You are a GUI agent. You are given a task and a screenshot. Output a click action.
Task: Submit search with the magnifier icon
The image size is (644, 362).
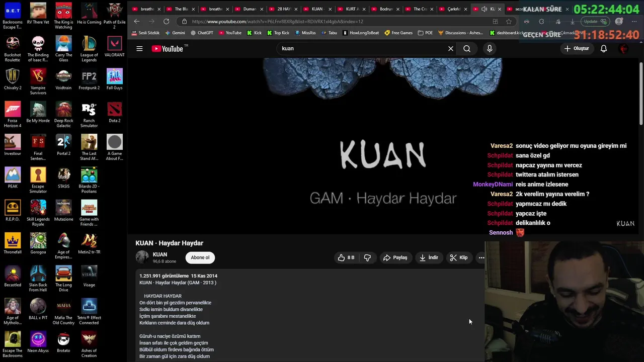(x=467, y=49)
